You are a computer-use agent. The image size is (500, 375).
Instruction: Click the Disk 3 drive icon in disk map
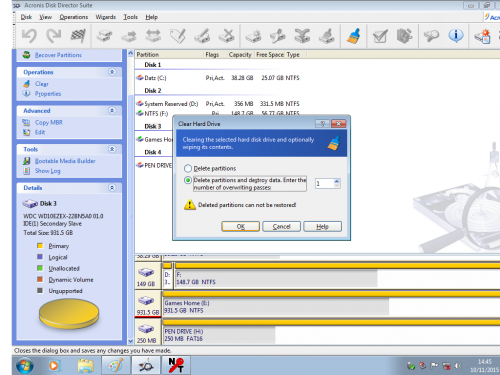point(146,301)
